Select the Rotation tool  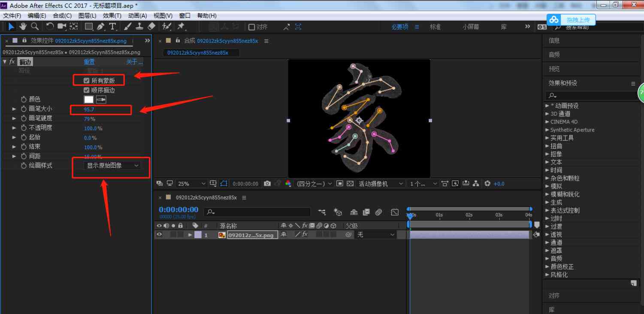click(x=50, y=27)
